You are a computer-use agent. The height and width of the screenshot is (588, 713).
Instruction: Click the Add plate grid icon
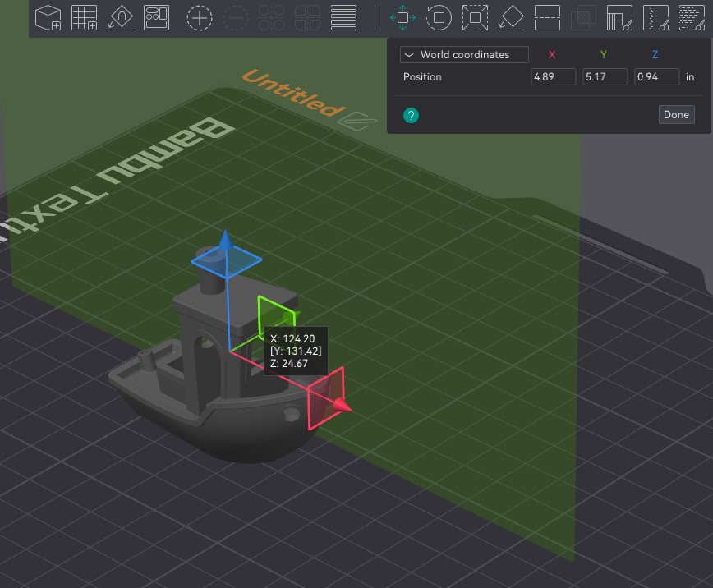click(x=84, y=18)
